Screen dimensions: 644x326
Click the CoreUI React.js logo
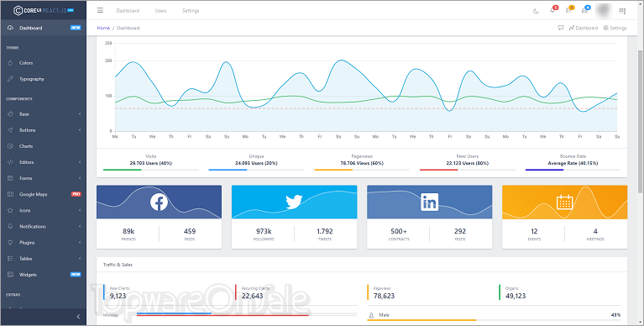tap(44, 10)
